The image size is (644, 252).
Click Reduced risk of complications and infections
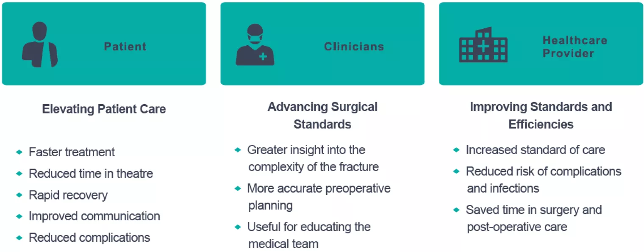pos(543,180)
